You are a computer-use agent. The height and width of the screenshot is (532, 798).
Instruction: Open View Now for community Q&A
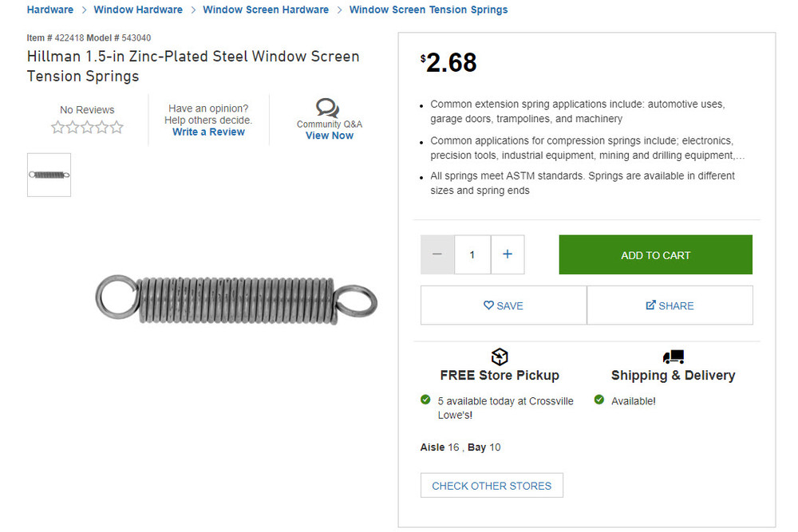pyautogui.click(x=329, y=136)
